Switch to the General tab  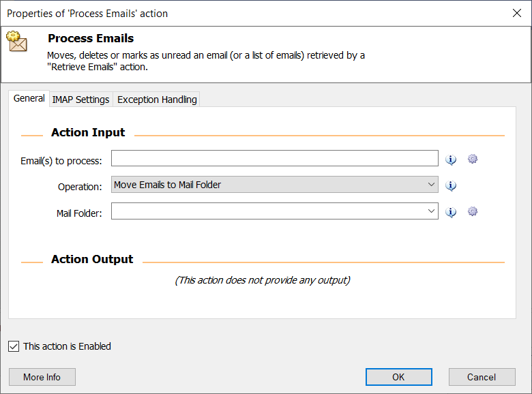29,98
